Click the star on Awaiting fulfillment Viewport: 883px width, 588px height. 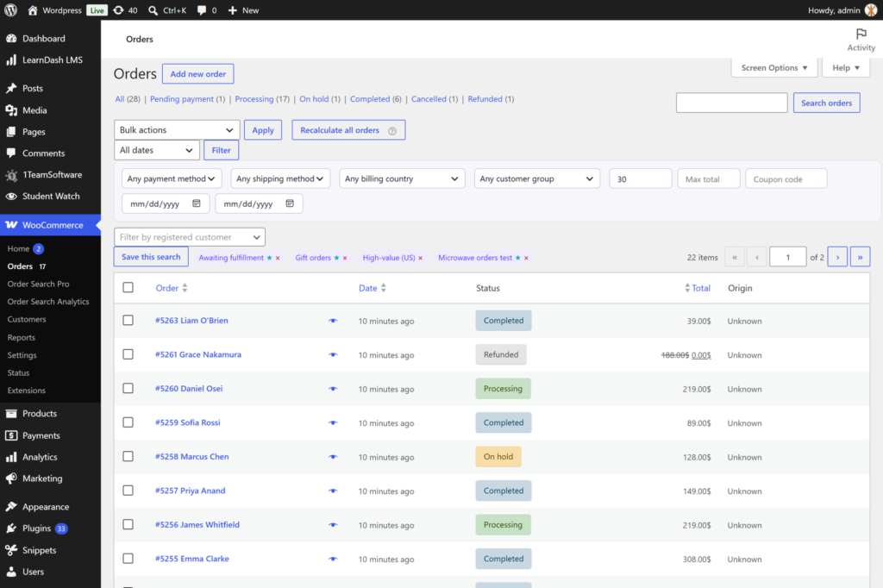tap(269, 258)
